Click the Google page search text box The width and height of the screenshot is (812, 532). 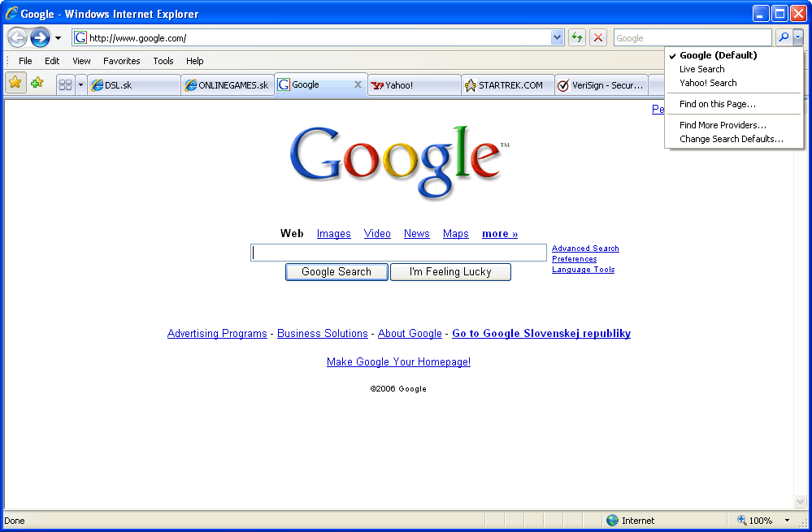tap(399, 253)
